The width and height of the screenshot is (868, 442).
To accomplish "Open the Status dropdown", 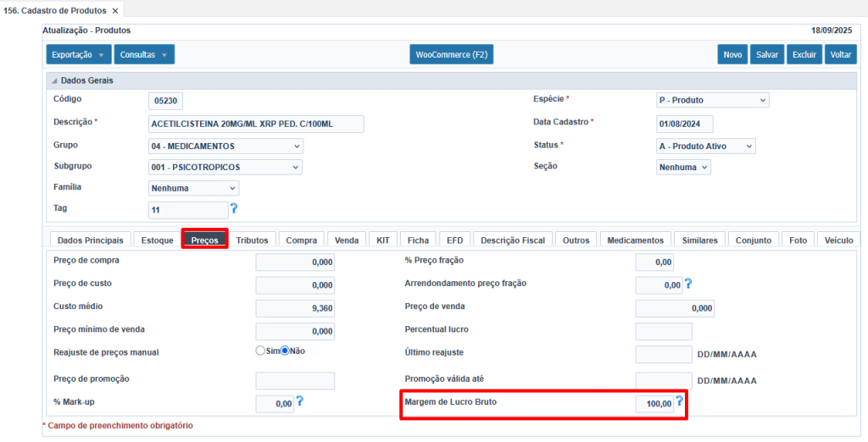I will coord(706,146).
